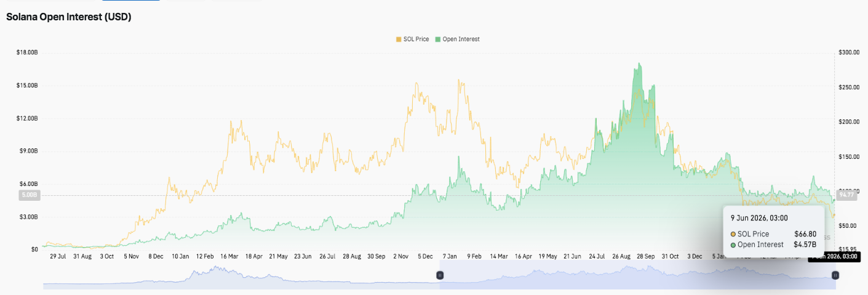This screenshot has height=295, width=868.
Task: Click the 31 Oct date label
Action: pyautogui.click(x=669, y=256)
